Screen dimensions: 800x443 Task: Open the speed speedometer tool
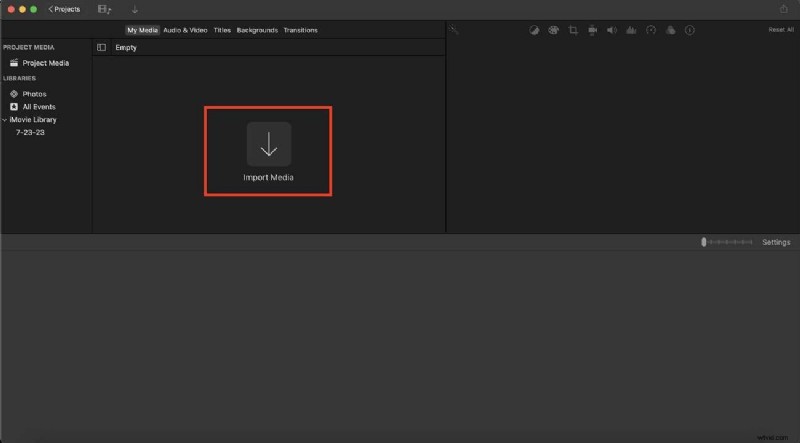[x=651, y=30]
